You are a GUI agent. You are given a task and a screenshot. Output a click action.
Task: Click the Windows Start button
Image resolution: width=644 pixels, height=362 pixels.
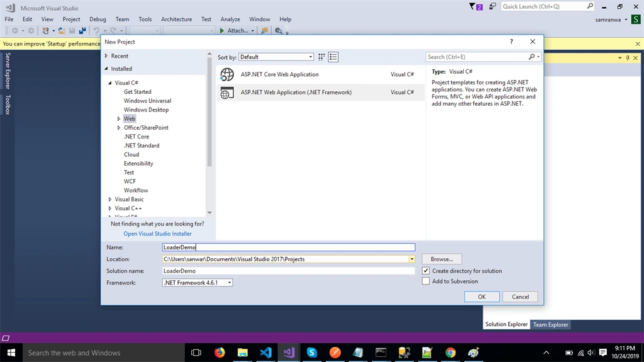[x=11, y=353]
